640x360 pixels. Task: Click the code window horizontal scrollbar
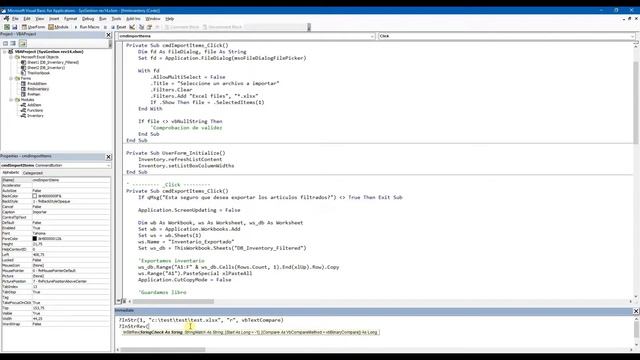point(380,302)
